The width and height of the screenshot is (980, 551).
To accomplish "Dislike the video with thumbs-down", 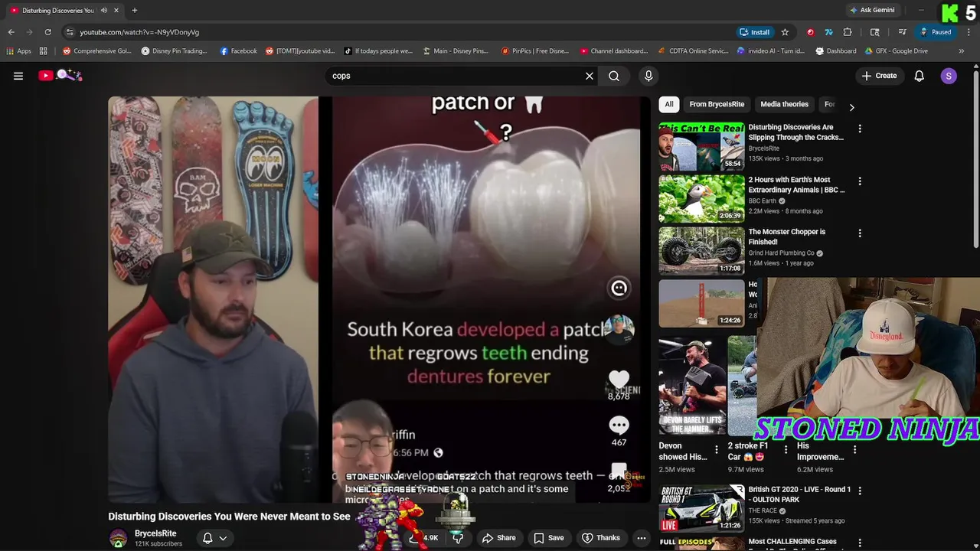I will [x=458, y=538].
